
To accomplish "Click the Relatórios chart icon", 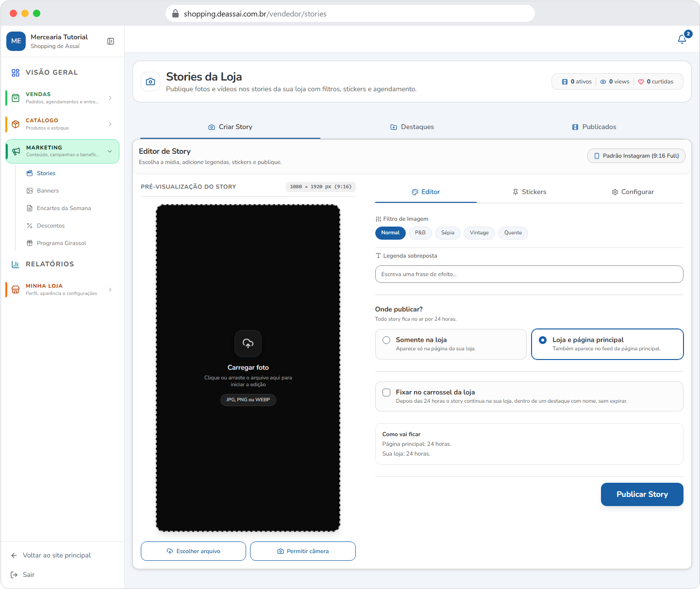I will [x=16, y=264].
